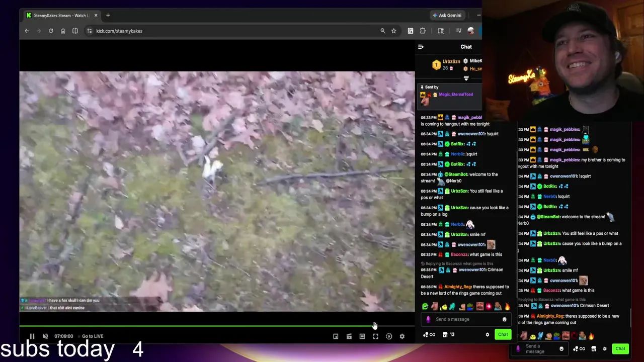Click purple microphone icon in browser chat input
This screenshot has width=644, height=362.
tap(428, 319)
